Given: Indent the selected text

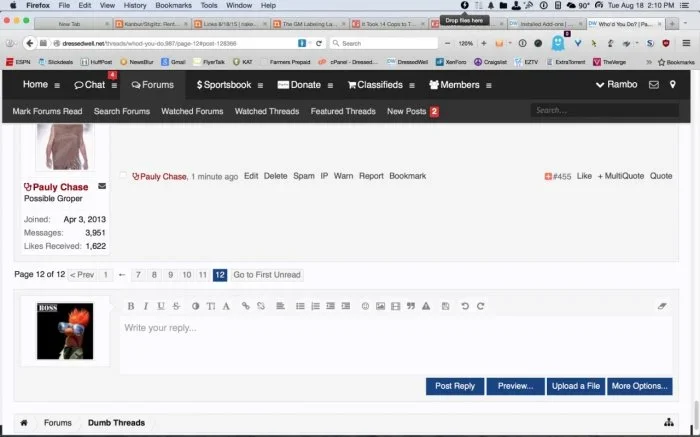Looking at the screenshot, I should [x=346, y=306].
